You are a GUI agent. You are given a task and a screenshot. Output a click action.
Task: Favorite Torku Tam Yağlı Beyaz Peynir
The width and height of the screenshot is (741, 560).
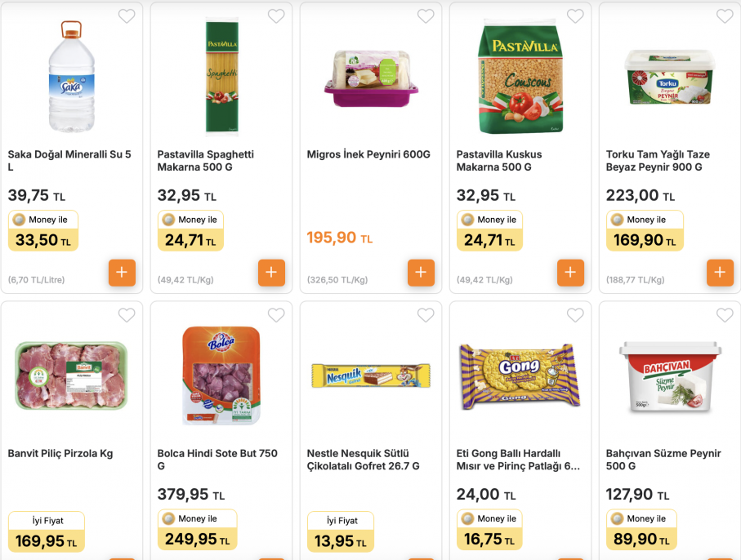(x=725, y=16)
